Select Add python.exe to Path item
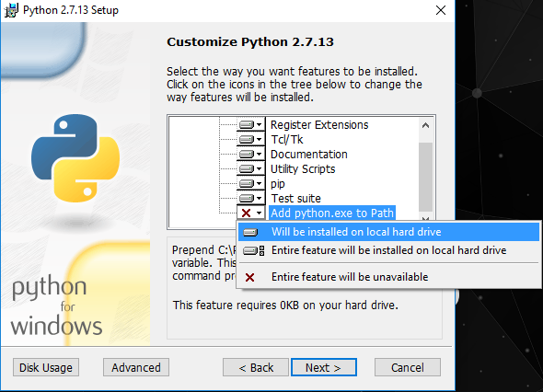Viewport: 543px width, 392px height. tap(332, 213)
